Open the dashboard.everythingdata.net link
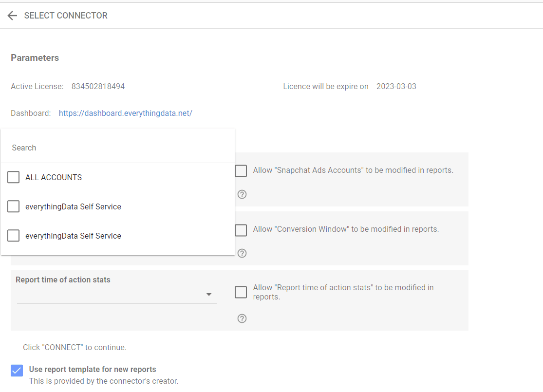 tap(125, 113)
